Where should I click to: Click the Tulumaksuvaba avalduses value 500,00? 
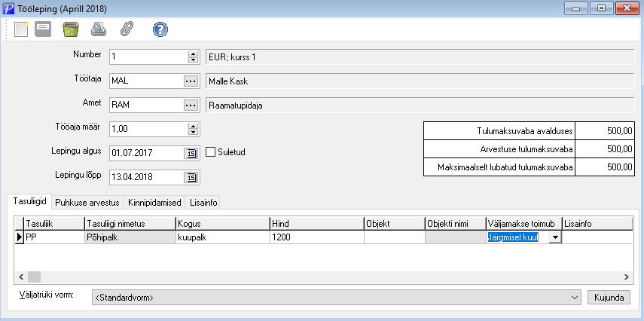[605, 131]
